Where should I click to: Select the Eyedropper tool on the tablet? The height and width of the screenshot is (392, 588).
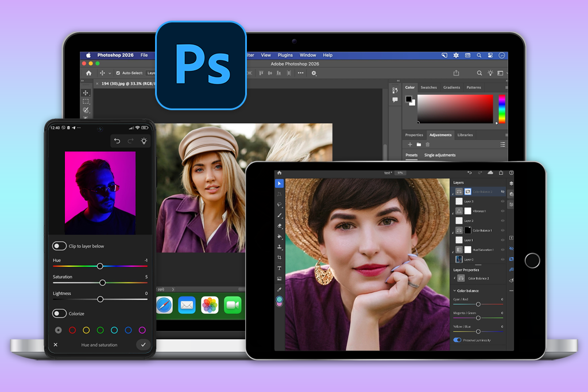pos(280,289)
